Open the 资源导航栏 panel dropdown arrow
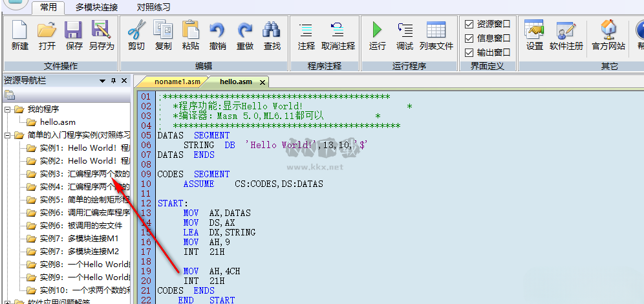644x304 pixels. click(x=102, y=81)
